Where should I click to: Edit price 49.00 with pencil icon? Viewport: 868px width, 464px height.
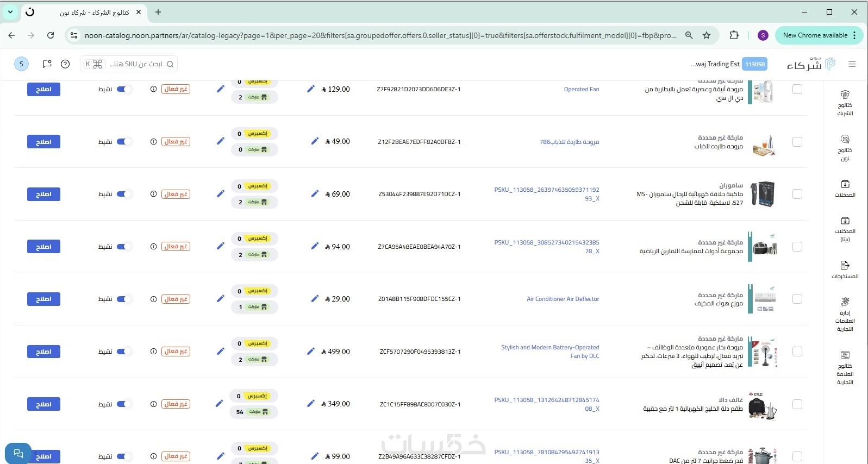[315, 141]
